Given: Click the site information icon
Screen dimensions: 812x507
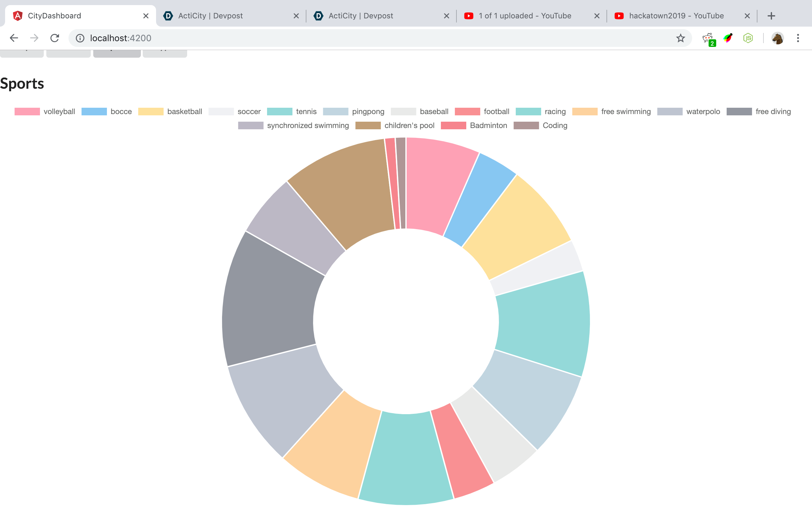Looking at the screenshot, I should coord(80,38).
